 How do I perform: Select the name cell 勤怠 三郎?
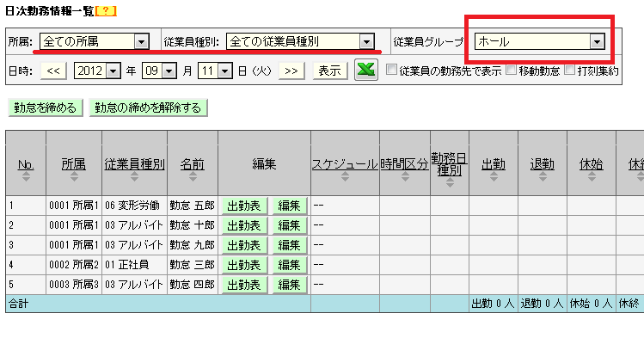(193, 265)
